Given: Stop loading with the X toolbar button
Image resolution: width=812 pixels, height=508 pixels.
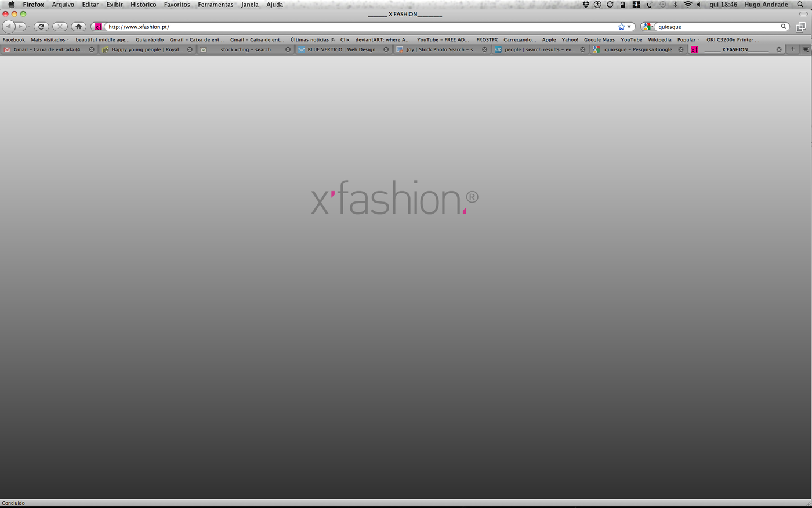Looking at the screenshot, I should tap(60, 27).
